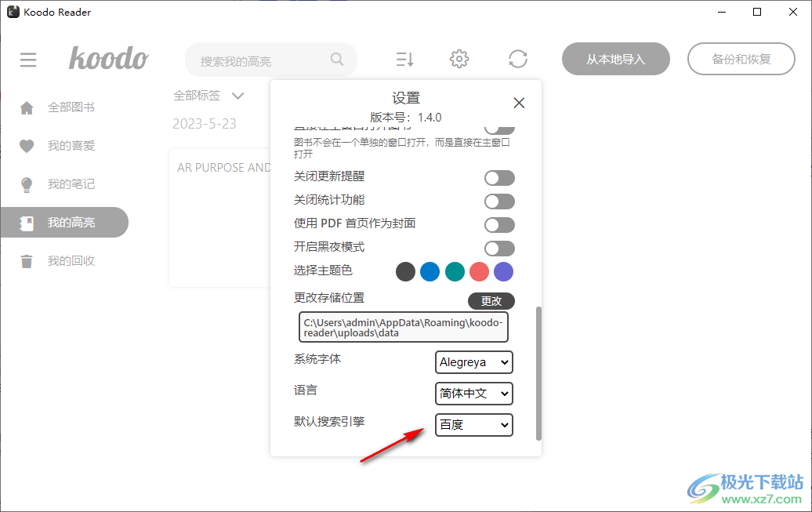
Task: Toggle 使用 PDF 首页作为封面 switch
Action: tap(499, 225)
